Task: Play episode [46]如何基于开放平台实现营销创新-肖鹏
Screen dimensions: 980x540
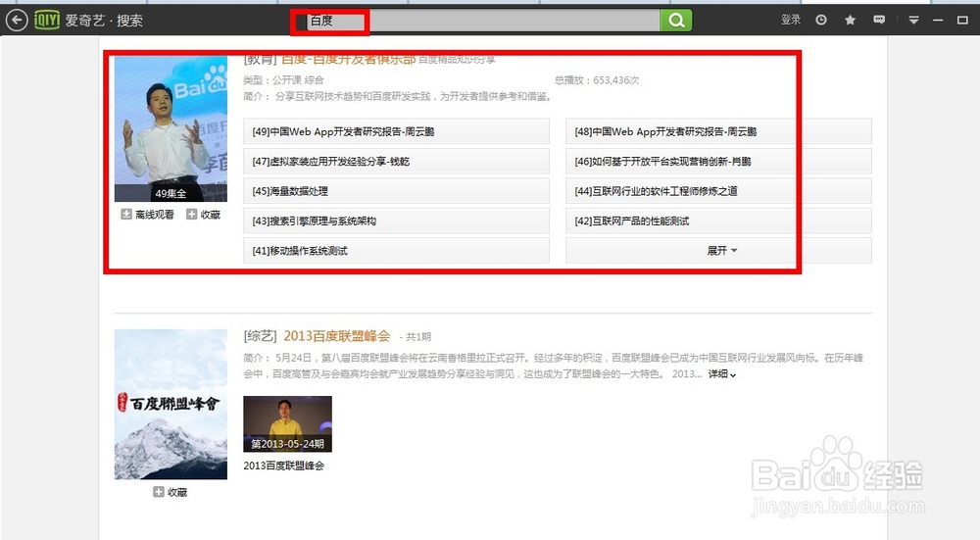Action: point(718,162)
